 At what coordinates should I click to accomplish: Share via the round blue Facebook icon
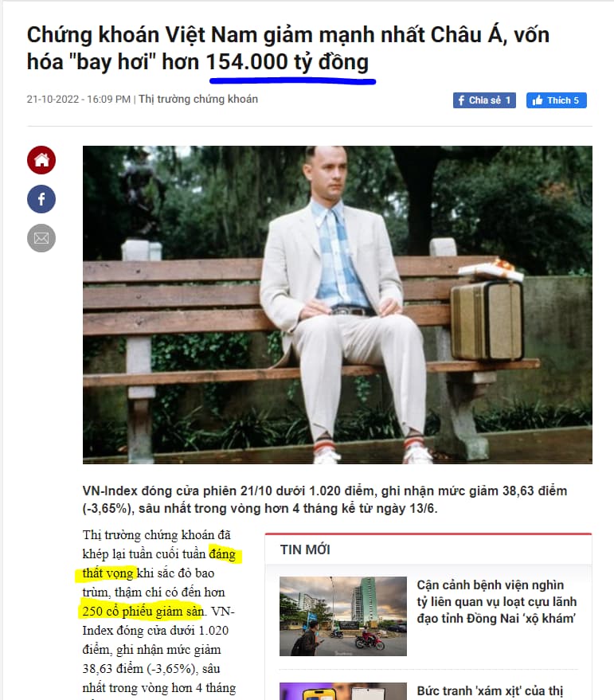point(41,198)
